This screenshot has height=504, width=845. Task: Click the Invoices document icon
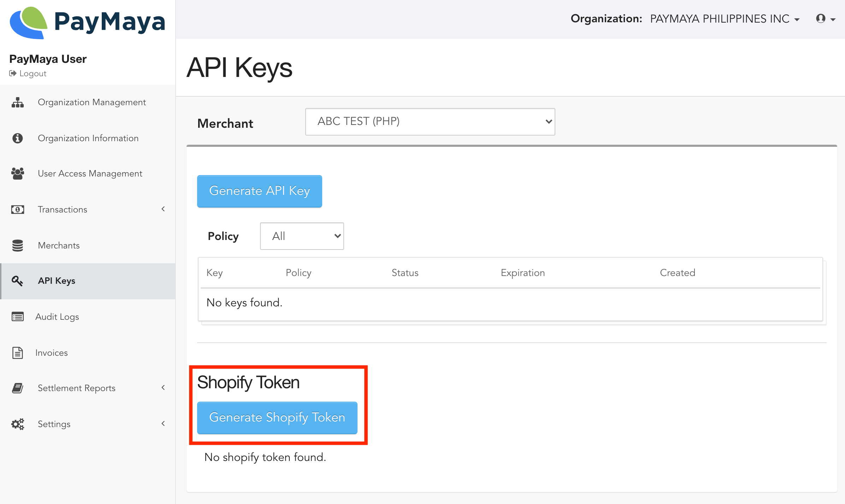[x=18, y=353]
